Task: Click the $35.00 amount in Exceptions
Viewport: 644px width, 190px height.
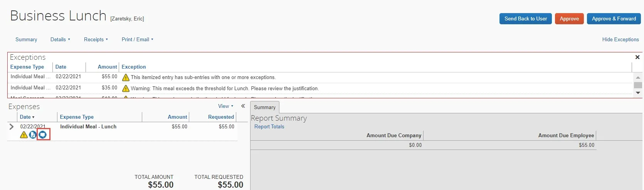Action: coord(109,88)
